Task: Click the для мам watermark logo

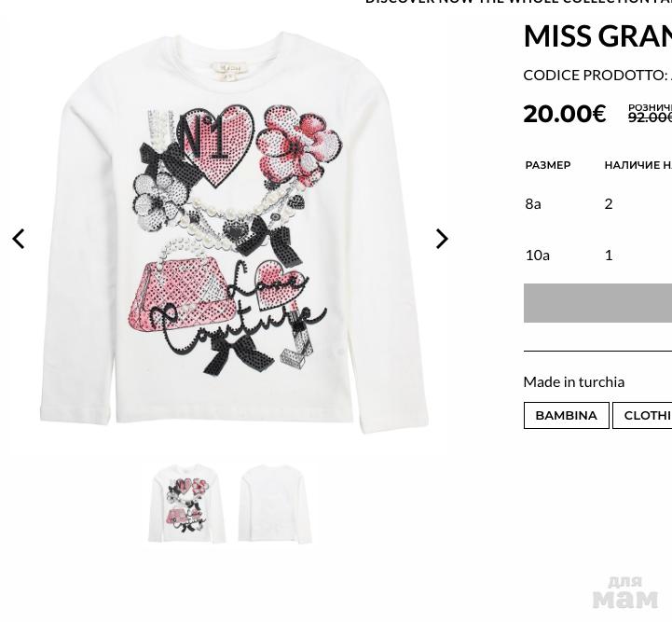Action: click(624, 592)
